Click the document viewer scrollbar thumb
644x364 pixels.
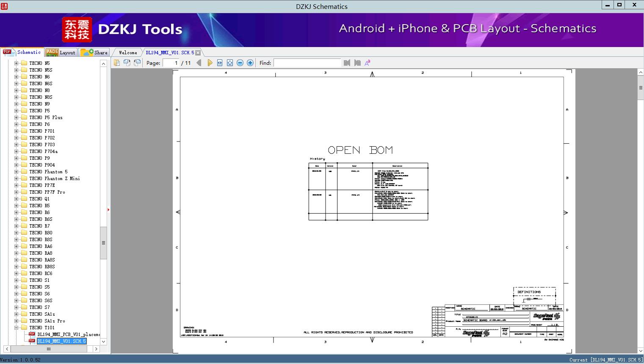641,88
